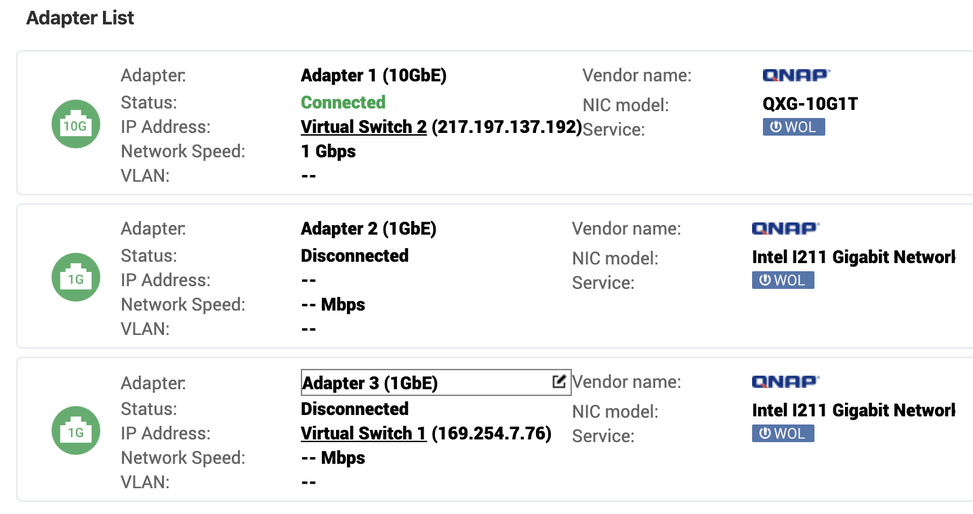Click the 217.197.137.192 IP address
973x514 pixels.
click(x=506, y=127)
